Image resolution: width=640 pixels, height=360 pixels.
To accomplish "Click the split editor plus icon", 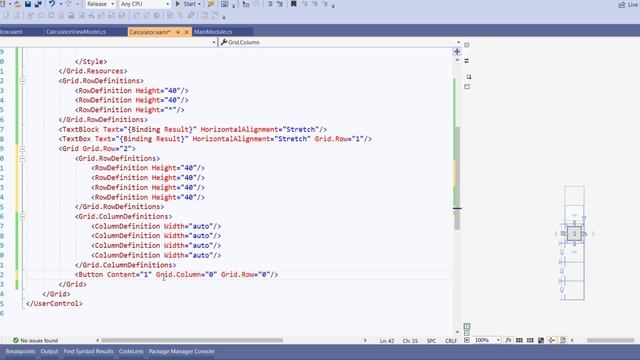I will click(x=457, y=52).
